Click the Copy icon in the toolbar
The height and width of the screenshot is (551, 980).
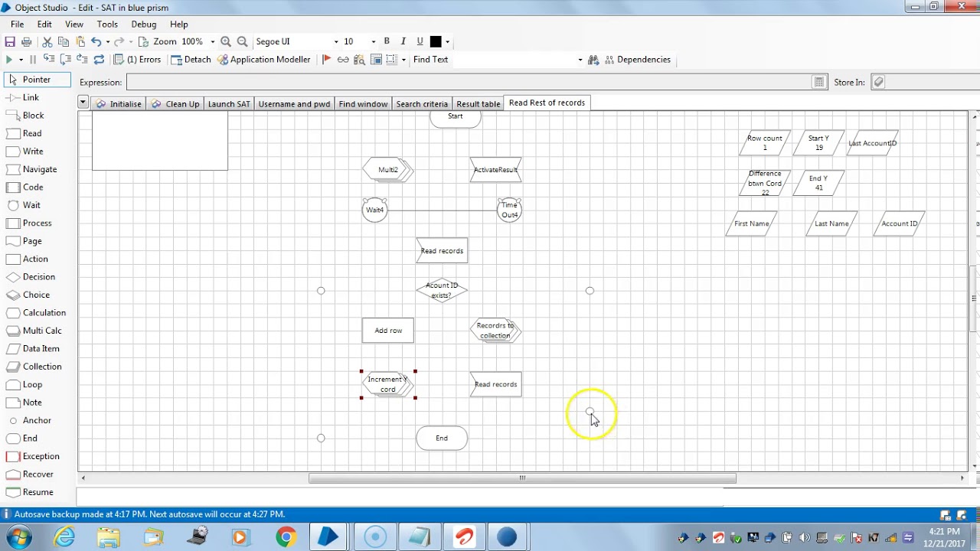(x=64, y=42)
